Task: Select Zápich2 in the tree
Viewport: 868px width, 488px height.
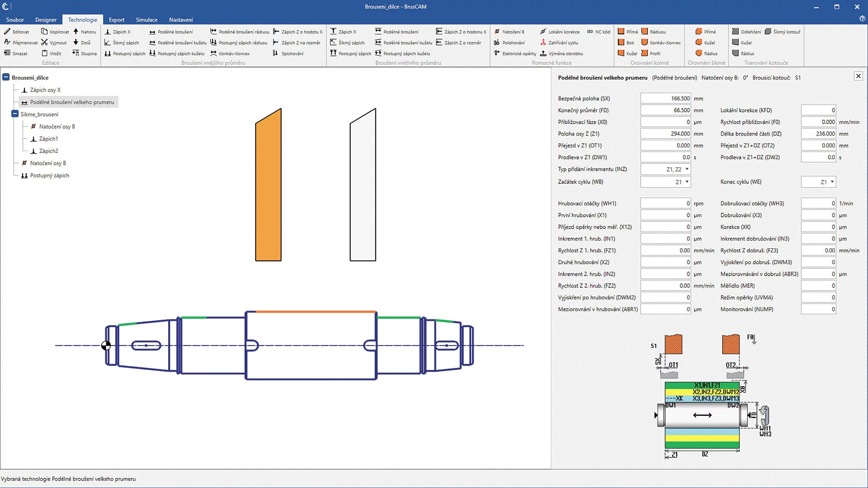Action: coord(44,151)
